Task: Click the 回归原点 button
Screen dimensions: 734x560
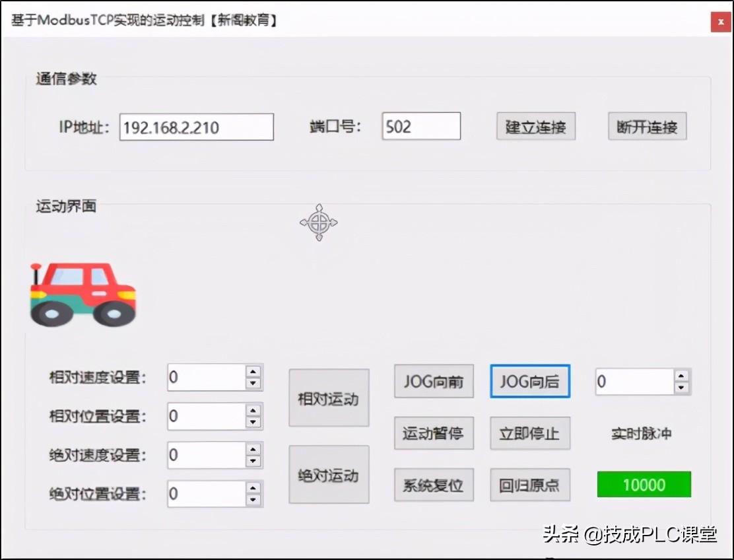Action: pyautogui.click(x=530, y=485)
